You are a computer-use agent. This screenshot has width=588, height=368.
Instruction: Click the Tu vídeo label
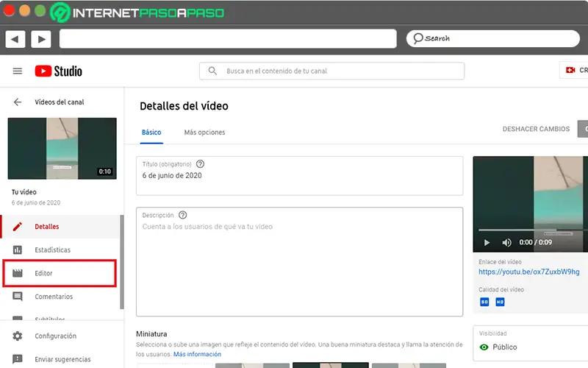[x=24, y=192]
